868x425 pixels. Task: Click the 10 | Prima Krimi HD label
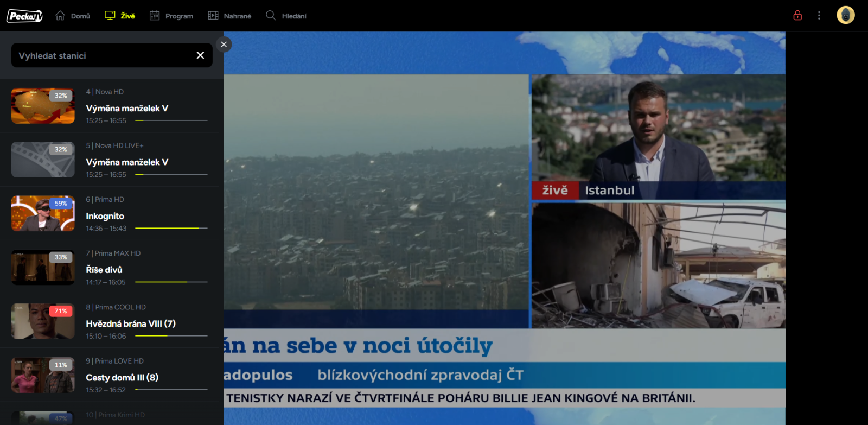pos(115,415)
